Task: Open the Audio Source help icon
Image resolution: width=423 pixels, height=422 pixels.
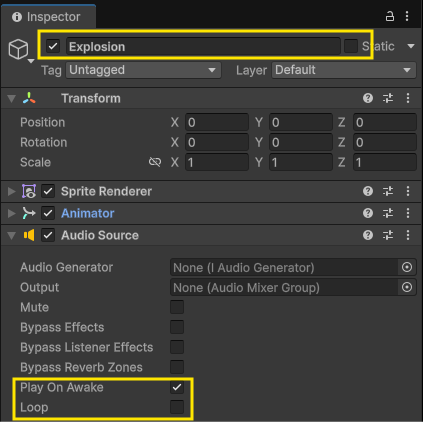Action: 368,235
